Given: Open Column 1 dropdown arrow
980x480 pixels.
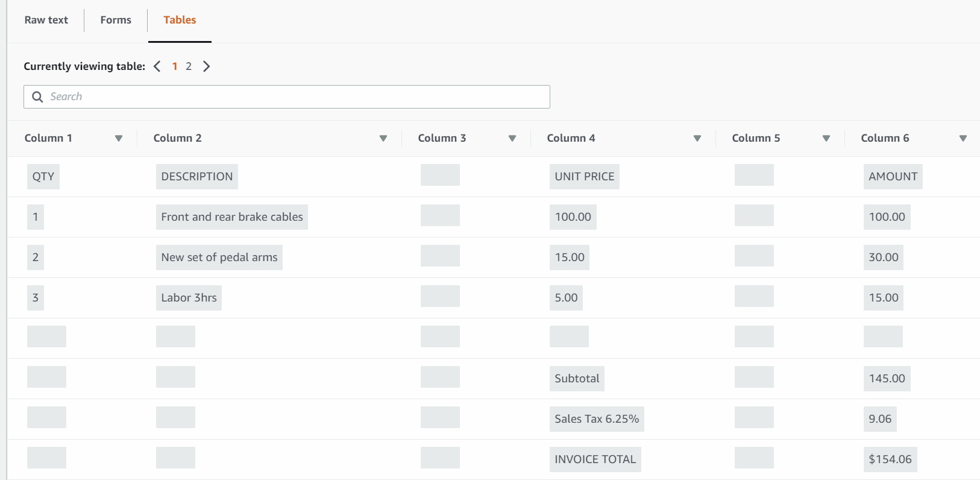Looking at the screenshot, I should [x=119, y=138].
